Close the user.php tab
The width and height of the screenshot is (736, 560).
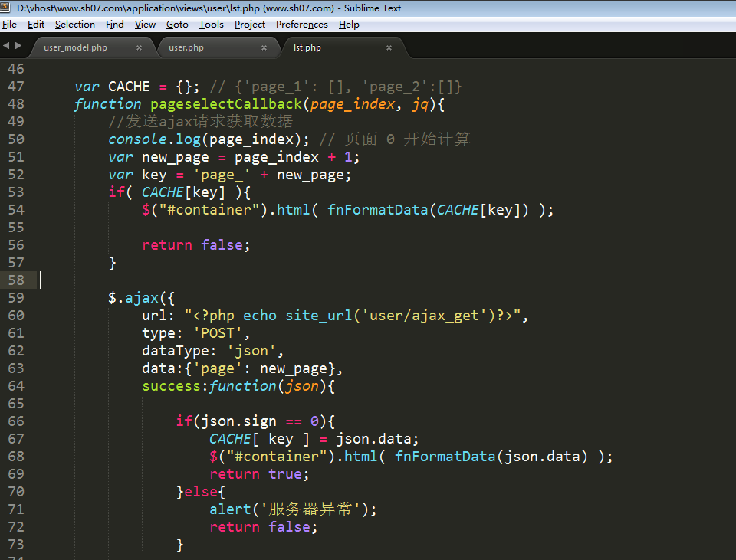click(x=264, y=47)
